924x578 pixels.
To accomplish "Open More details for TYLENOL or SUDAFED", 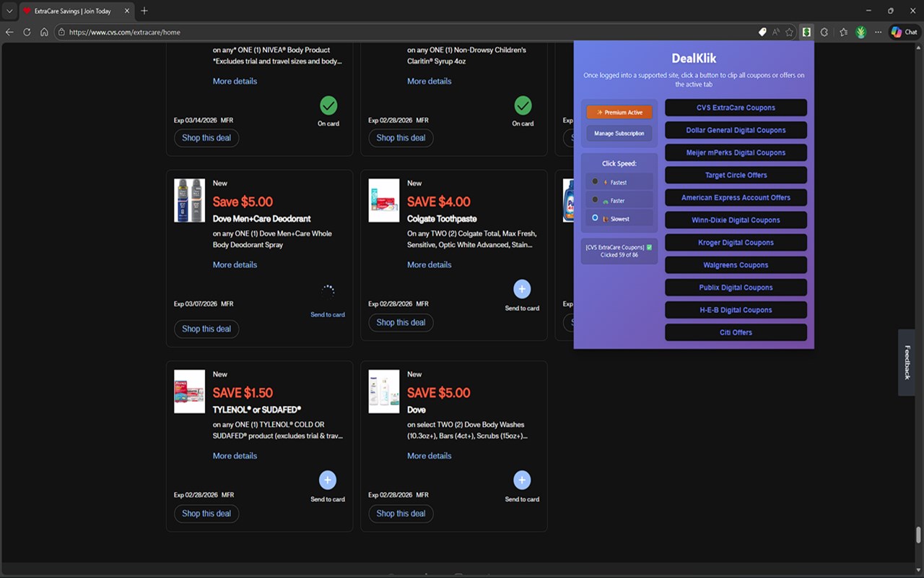I will click(235, 456).
